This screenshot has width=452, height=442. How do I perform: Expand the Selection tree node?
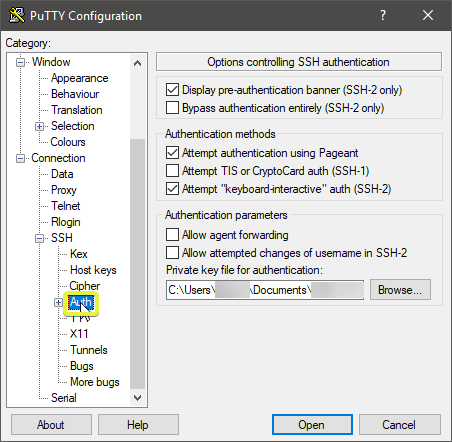(39, 126)
